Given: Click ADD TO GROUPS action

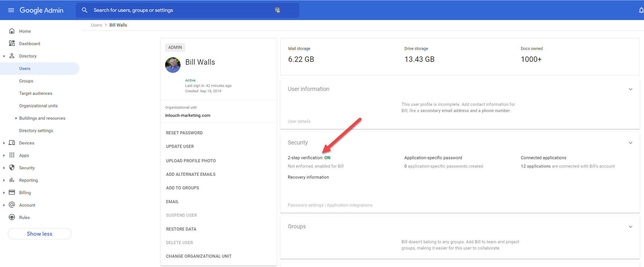Looking at the screenshot, I should pyautogui.click(x=183, y=188).
